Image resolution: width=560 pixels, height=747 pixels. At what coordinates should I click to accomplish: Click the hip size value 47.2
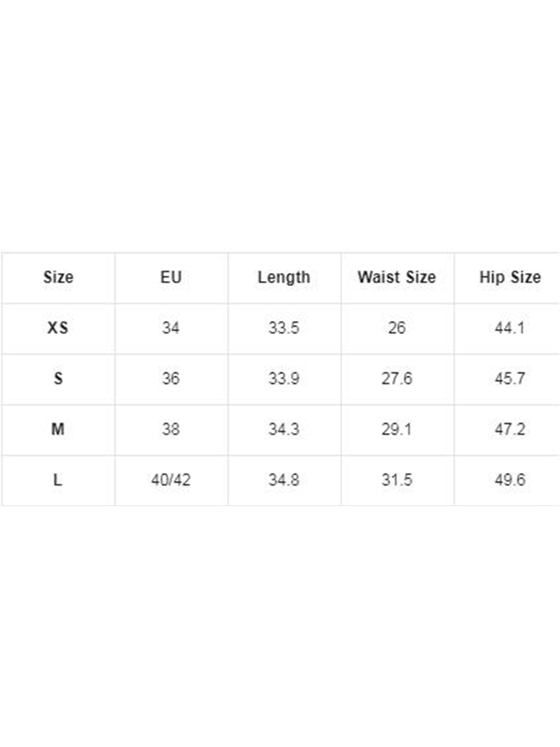tap(510, 429)
